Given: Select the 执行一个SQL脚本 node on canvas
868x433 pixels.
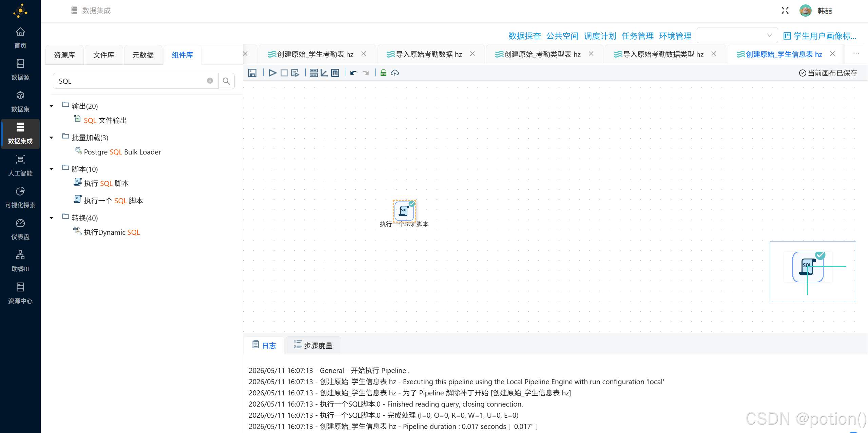Looking at the screenshot, I should coord(404,211).
